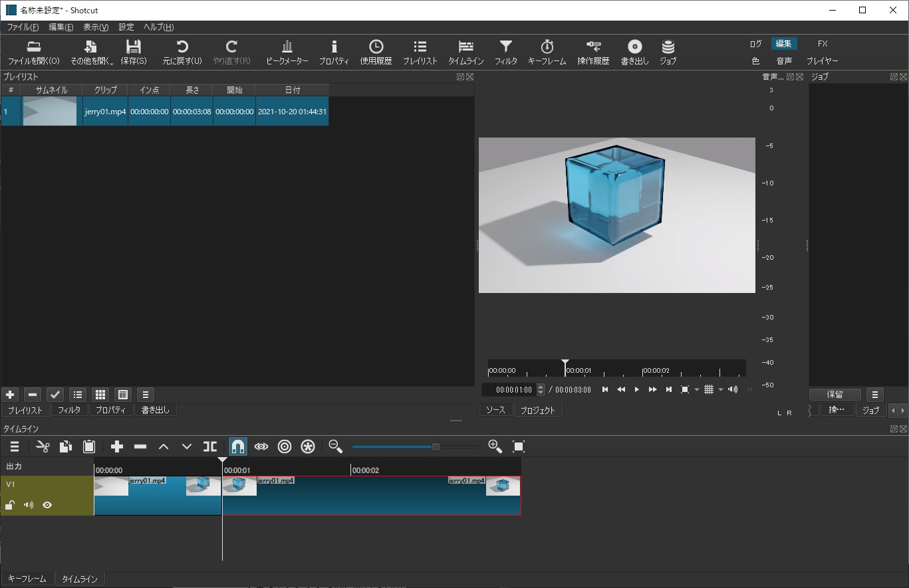Screen dimensions: 909x588
Task: Open timeline hamburger menu
Action: (15, 446)
